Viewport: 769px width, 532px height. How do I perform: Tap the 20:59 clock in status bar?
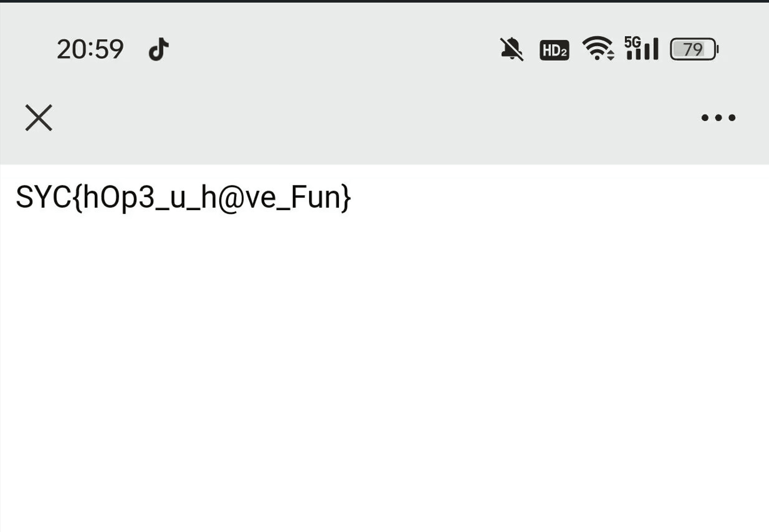point(90,49)
